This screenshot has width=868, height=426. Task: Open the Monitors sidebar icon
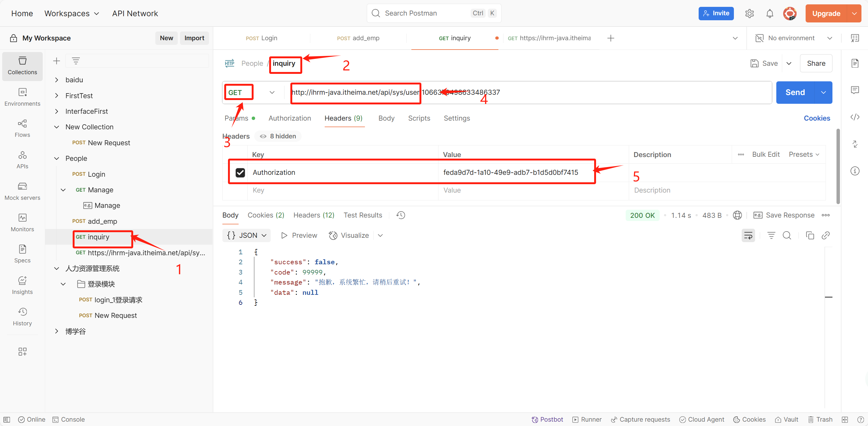pos(22,223)
